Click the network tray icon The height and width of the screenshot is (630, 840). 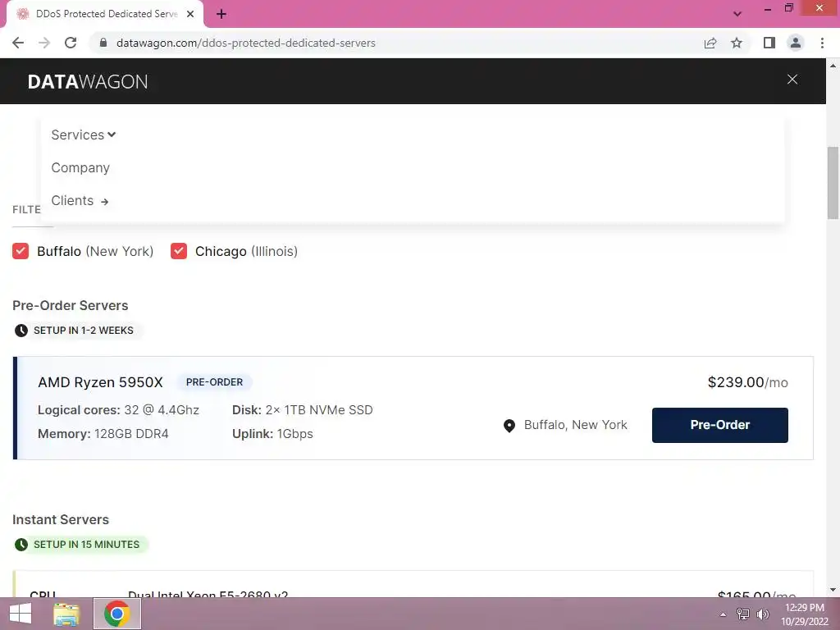coord(743,614)
